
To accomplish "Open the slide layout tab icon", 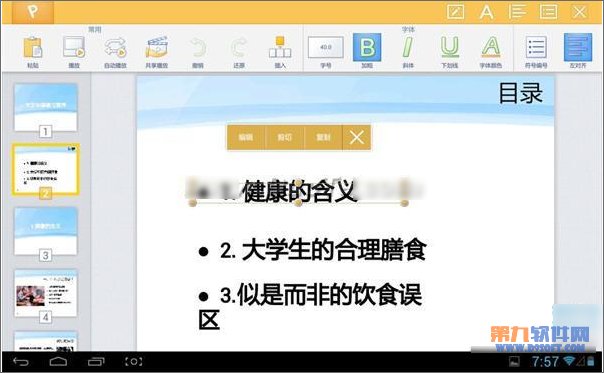I will 549,12.
